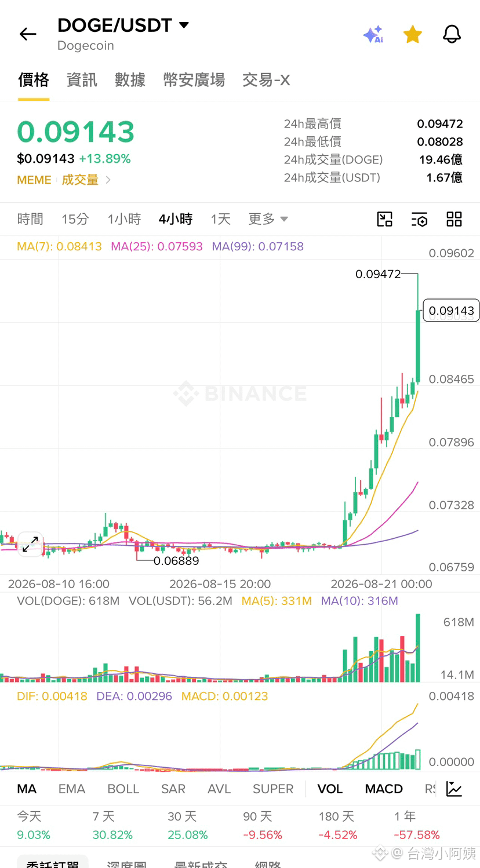Switch to 資訊 tab

point(82,80)
